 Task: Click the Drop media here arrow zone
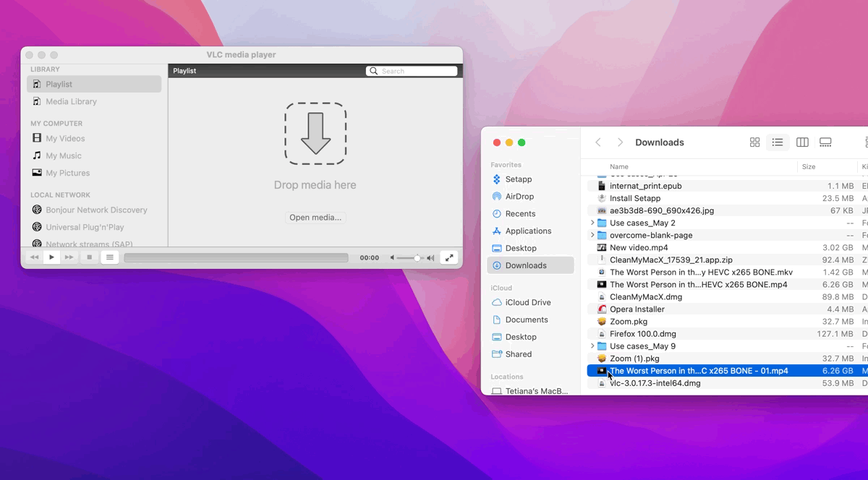coord(315,134)
